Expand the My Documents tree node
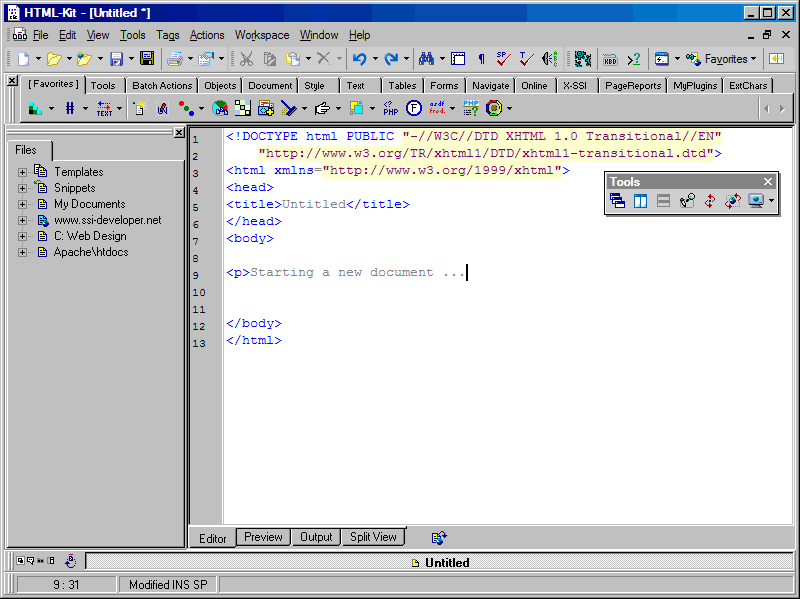 (22, 205)
